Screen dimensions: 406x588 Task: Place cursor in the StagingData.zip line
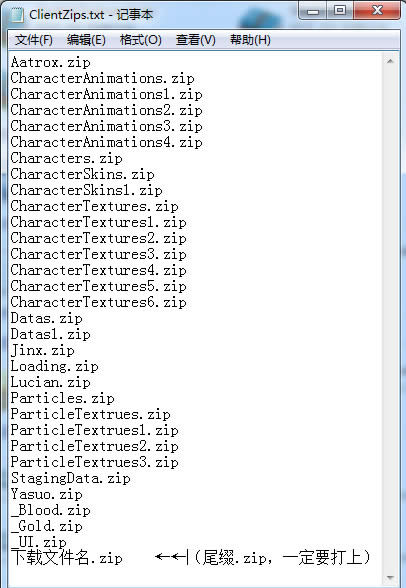pos(70,478)
